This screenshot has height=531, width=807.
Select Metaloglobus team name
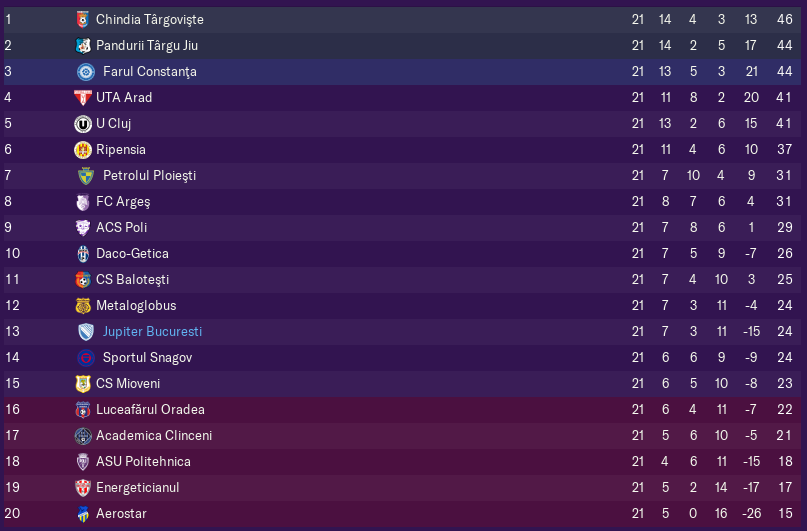136,306
